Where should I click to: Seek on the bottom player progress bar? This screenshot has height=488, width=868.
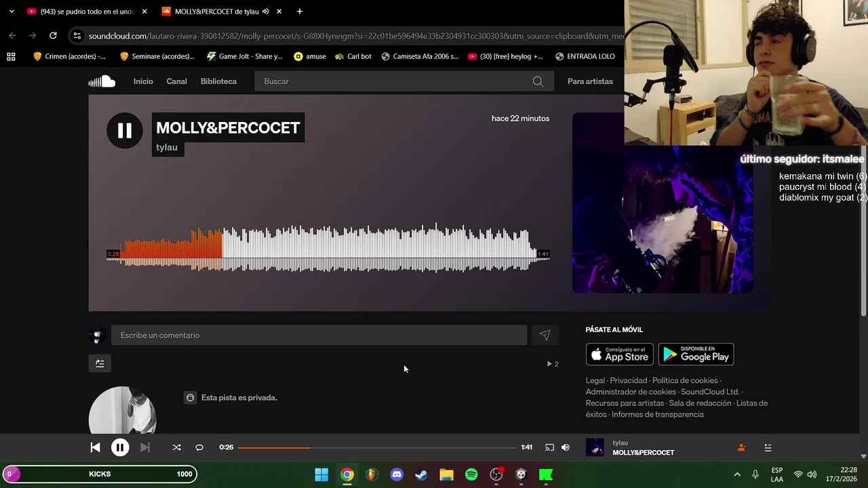(377, 447)
